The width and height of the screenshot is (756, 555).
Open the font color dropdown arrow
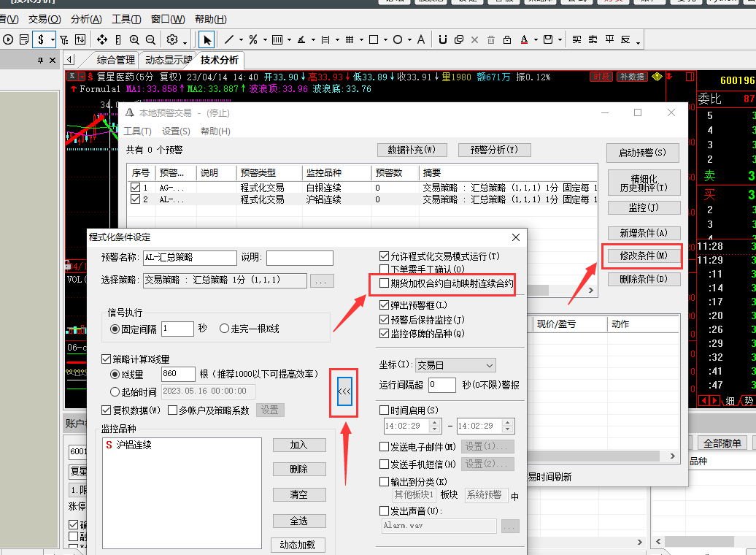pyautogui.click(x=535, y=40)
